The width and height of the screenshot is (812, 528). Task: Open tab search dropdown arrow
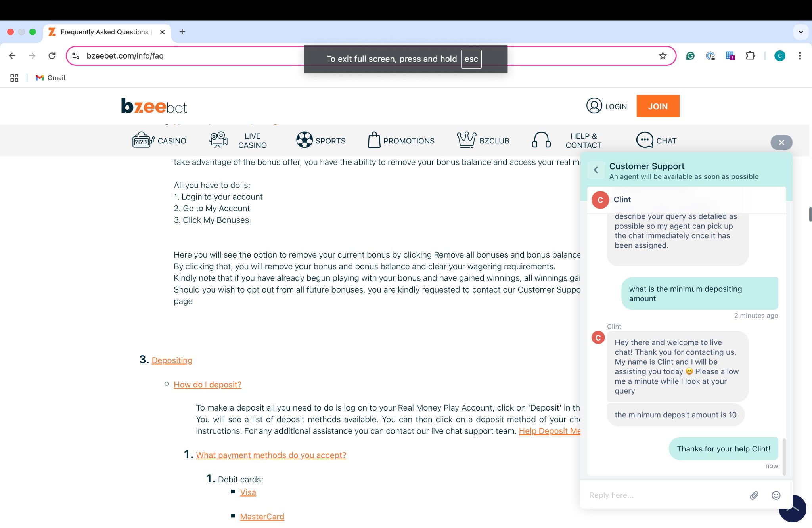pos(801,32)
